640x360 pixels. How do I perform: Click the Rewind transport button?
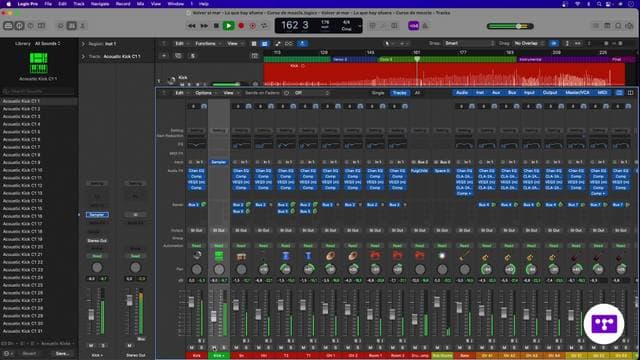coord(191,26)
